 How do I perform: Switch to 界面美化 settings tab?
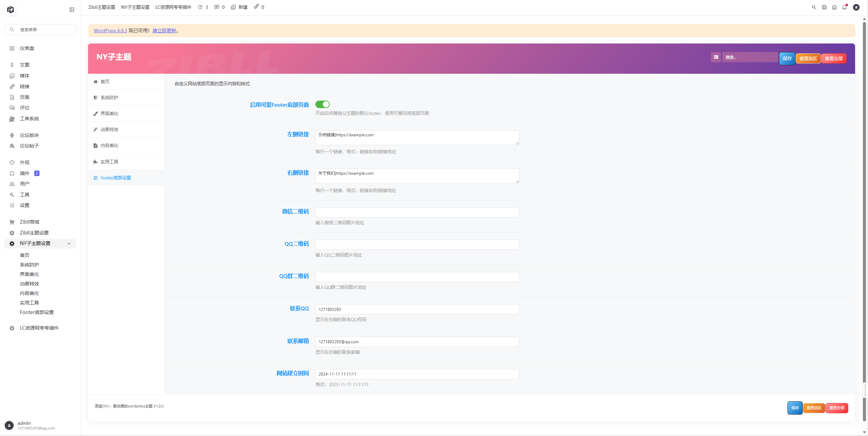coord(109,114)
